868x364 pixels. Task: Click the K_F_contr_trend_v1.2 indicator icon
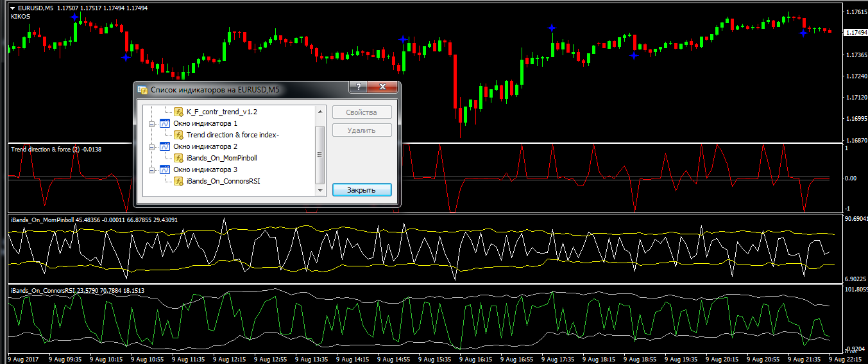179,112
